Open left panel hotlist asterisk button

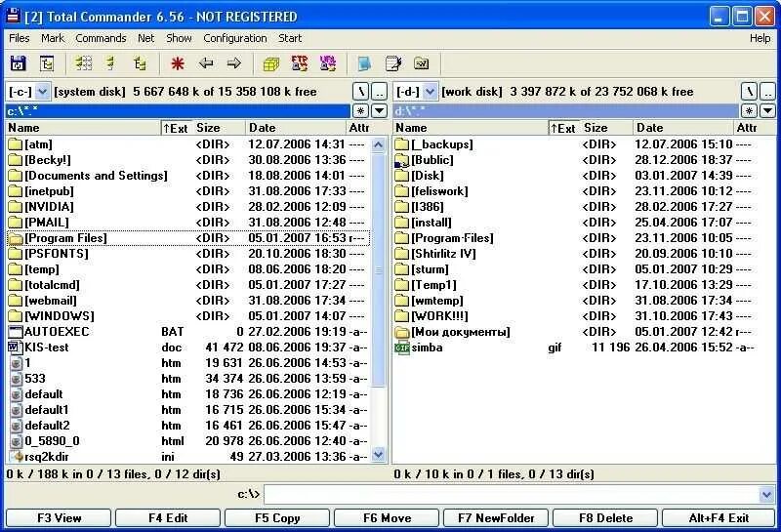pos(360,110)
